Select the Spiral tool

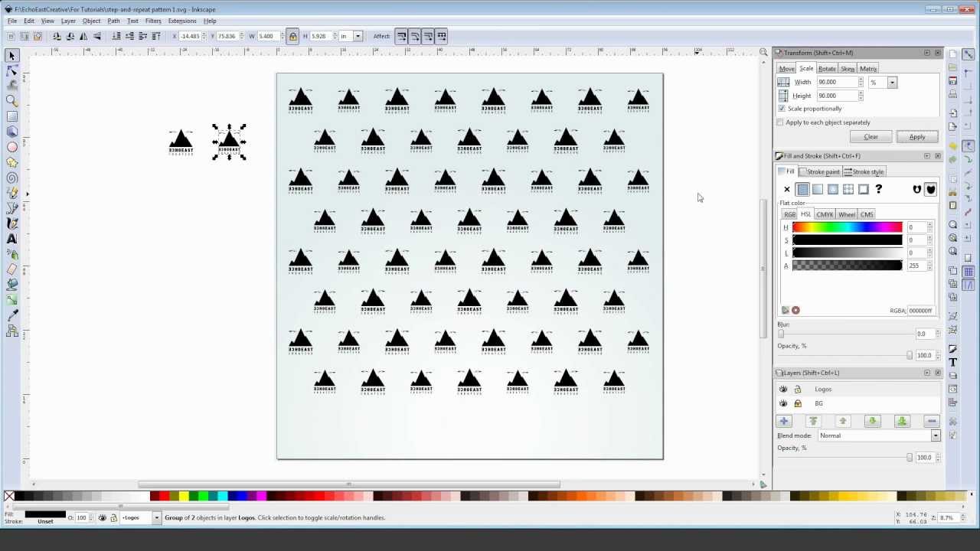(11, 178)
